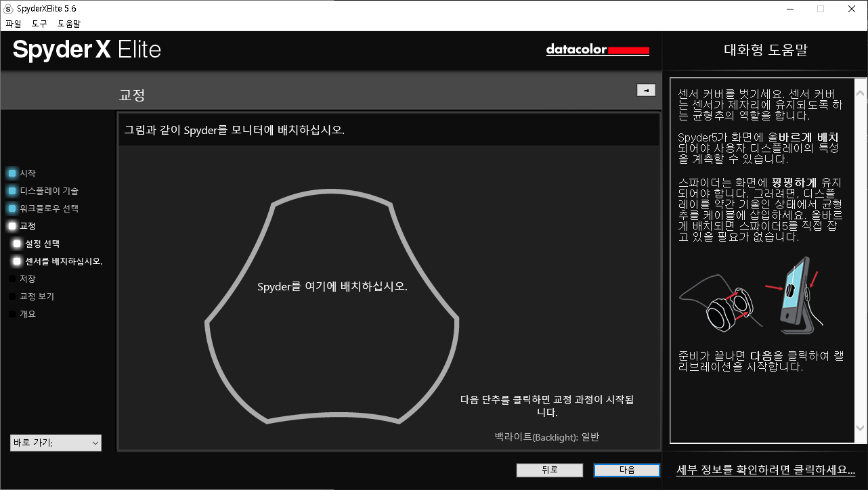The image size is (868, 490).
Task: Click the step indicator beside 디스플레이 기술
Action: [12, 191]
